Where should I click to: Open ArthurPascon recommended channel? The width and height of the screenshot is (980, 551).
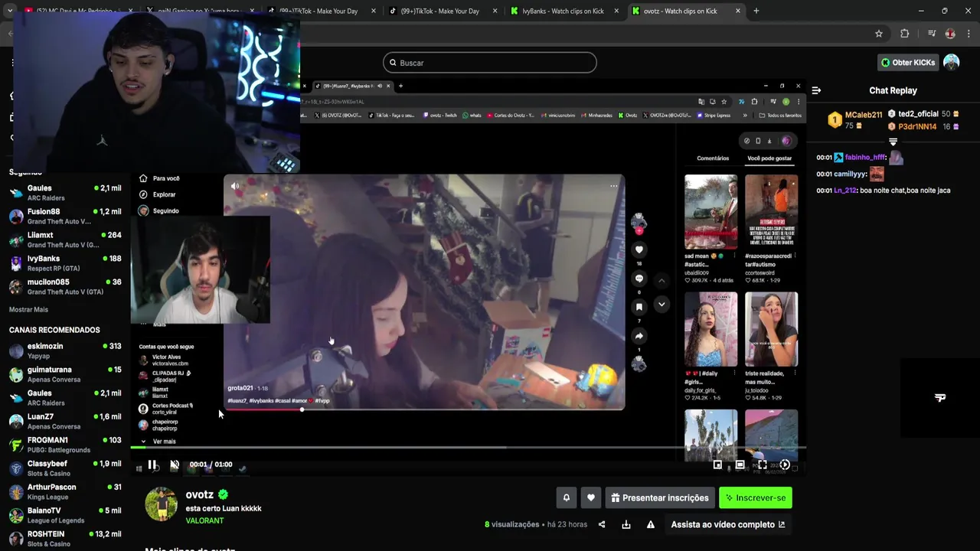click(65, 491)
